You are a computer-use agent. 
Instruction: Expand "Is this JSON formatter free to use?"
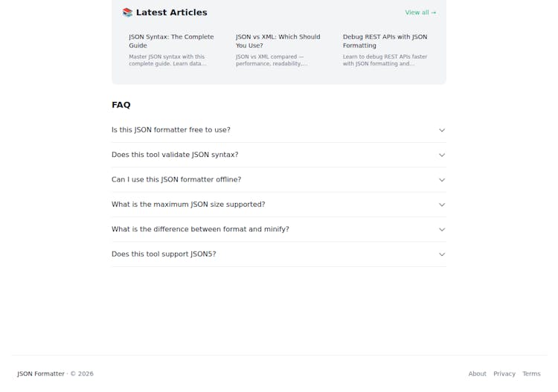[171, 130]
